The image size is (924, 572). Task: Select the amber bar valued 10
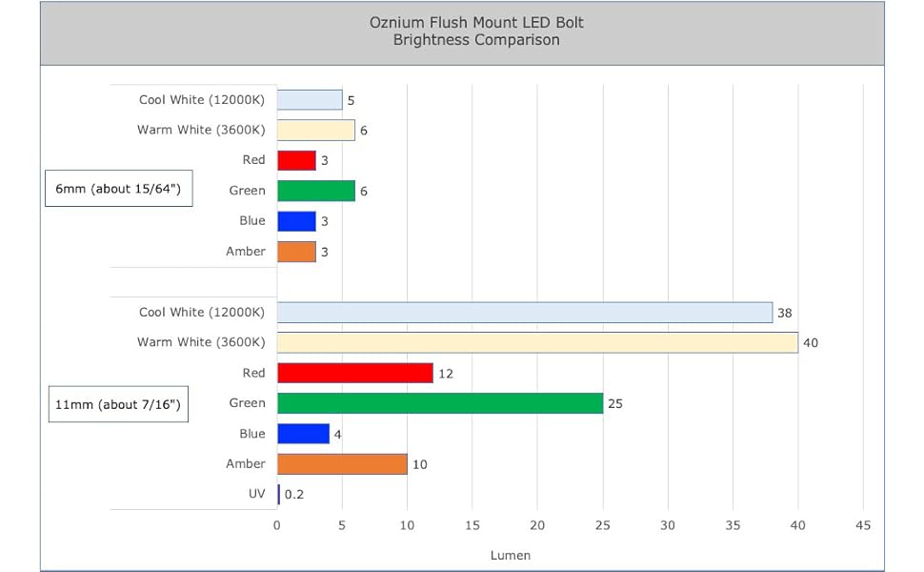pyautogui.click(x=342, y=464)
